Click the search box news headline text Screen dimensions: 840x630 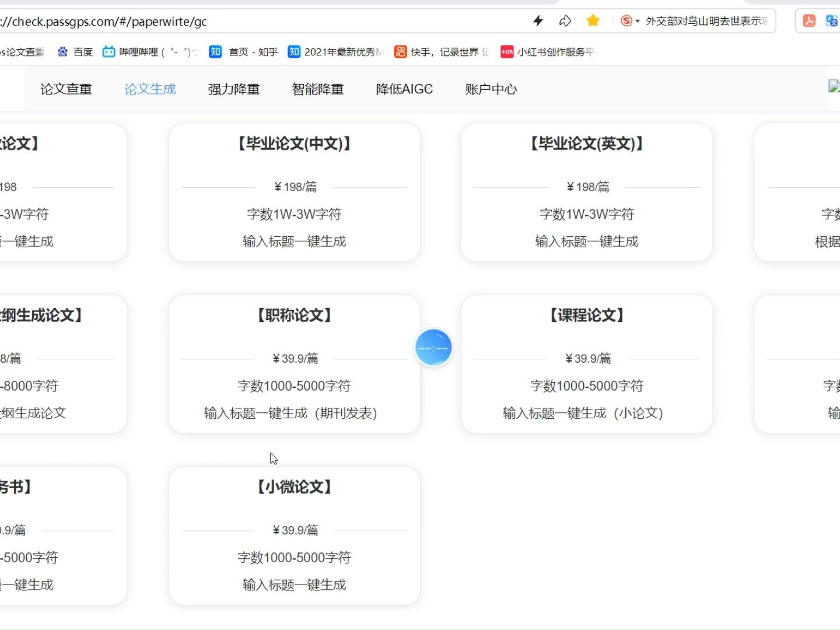[x=706, y=21]
